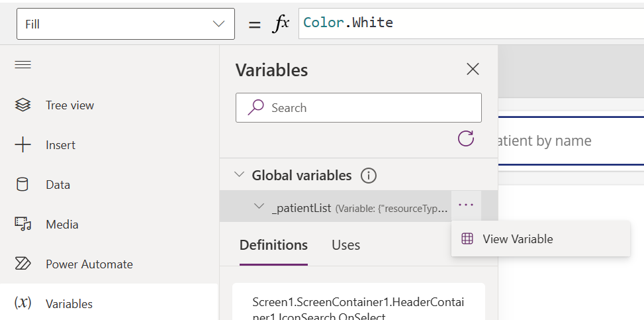Click the Variables panel title
The width and height of the screenshot is (644, 320).
point(271,70)
